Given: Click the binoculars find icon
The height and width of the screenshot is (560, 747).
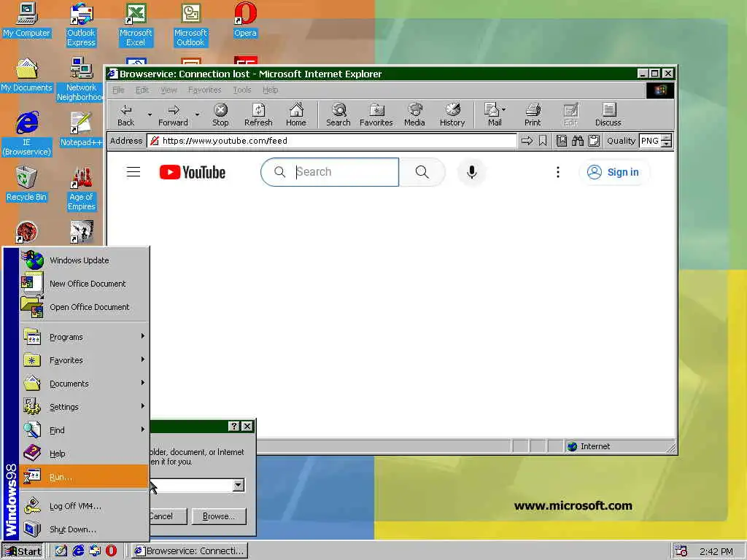Looking at the screenshot, I should pos(578,141).
